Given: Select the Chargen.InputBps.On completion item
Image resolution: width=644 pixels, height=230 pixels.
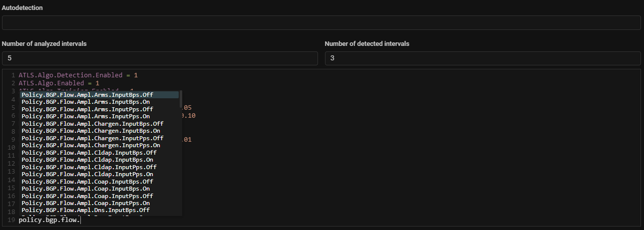Looking at the screenshot, I should tap(91, 131).
